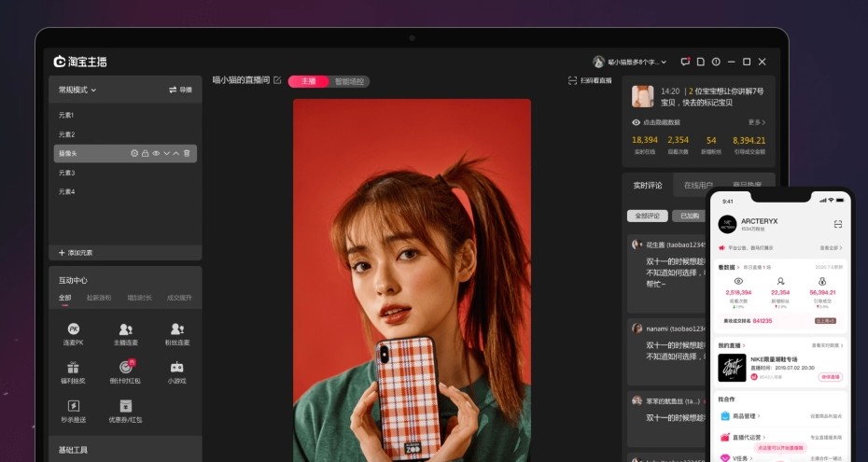
Task: Filter comments by 已加购
Action: (689, 216)
